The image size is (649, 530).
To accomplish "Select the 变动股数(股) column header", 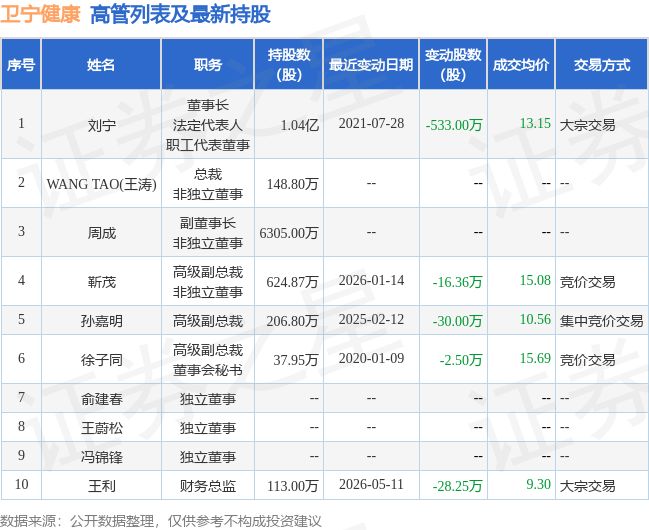I will 453,65.
